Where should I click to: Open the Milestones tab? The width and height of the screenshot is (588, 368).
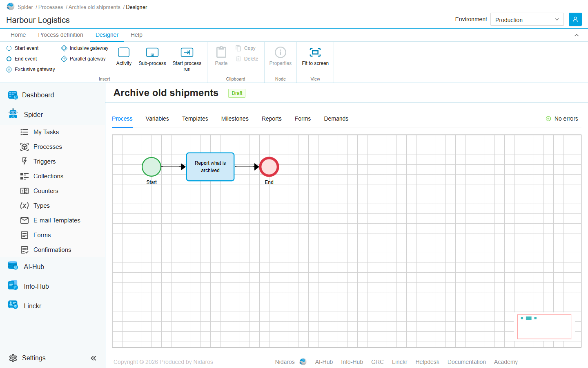point(235,119)
